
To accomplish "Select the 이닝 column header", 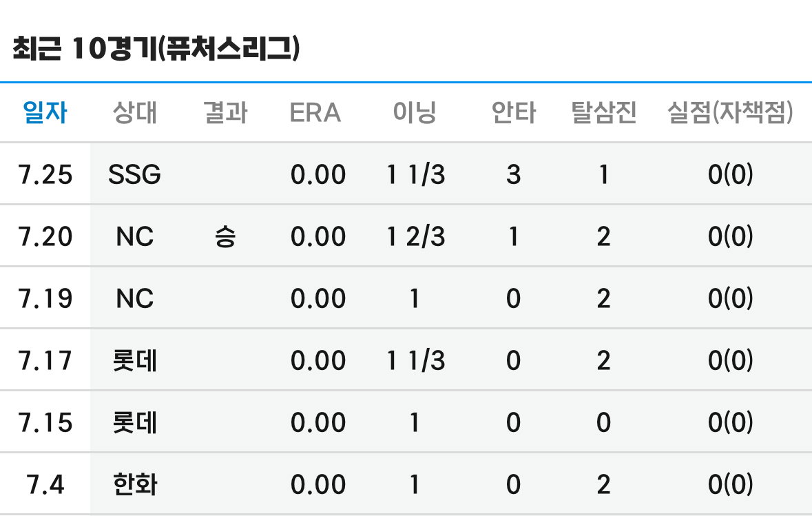I will (415, 112).
